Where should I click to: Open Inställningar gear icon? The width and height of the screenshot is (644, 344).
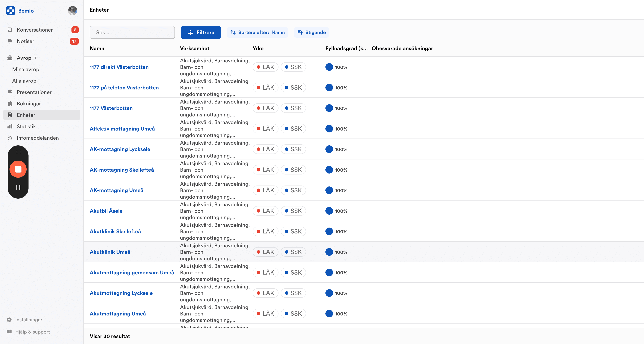click(x=9, y=320)
